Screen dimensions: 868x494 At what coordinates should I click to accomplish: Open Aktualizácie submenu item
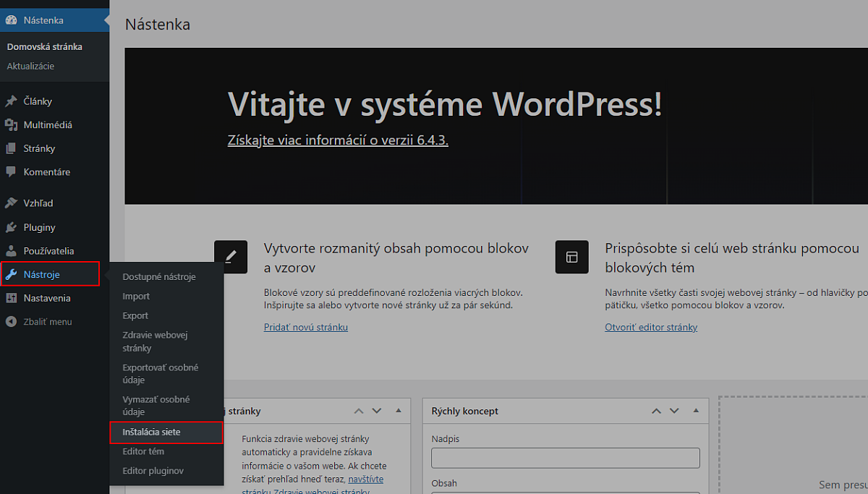(x=31, y=66)
